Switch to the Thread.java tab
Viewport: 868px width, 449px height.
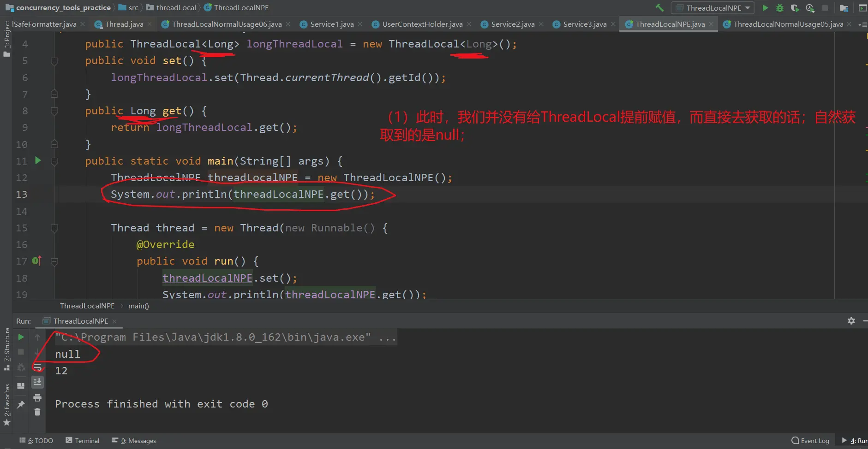pos(124,24)
